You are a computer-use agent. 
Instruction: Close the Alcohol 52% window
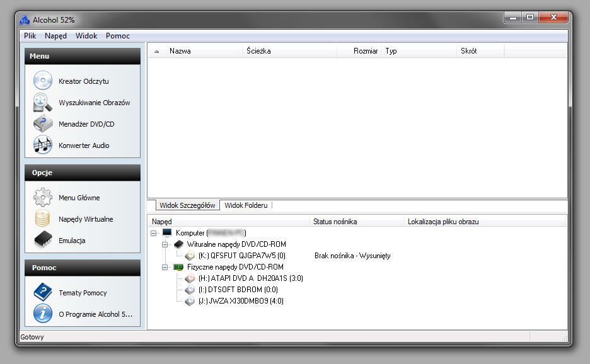553,18
